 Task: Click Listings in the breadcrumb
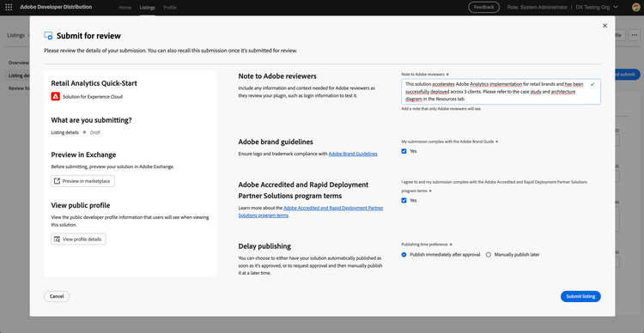[x=15, y=35]
